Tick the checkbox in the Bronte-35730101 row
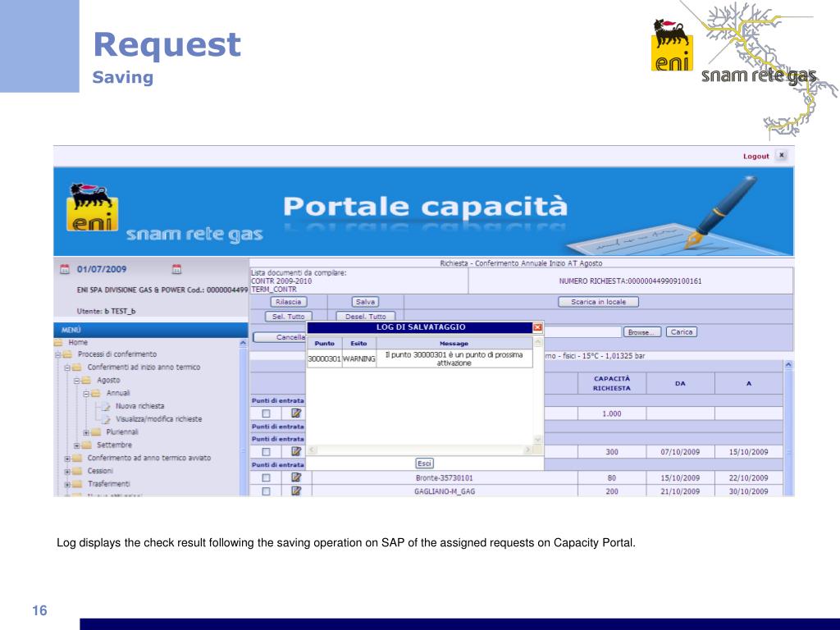The height and width of the screenshot is (630, 840). (266, 477)
